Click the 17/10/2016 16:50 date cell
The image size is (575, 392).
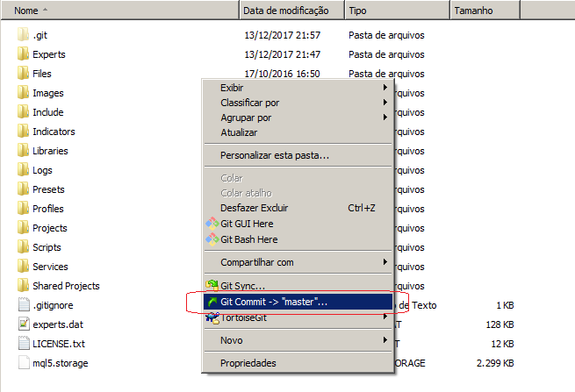tap(282, 74)
